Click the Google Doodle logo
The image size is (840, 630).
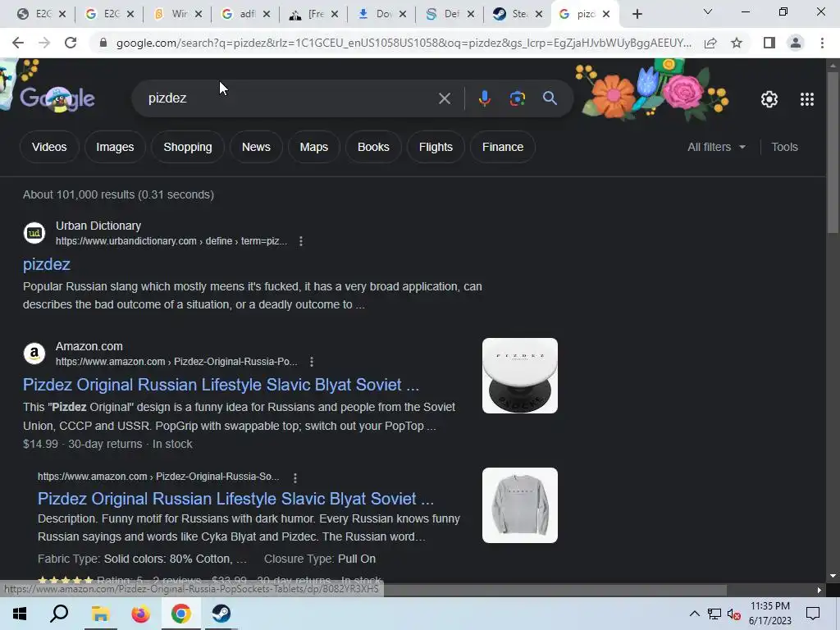coord(57,98)
